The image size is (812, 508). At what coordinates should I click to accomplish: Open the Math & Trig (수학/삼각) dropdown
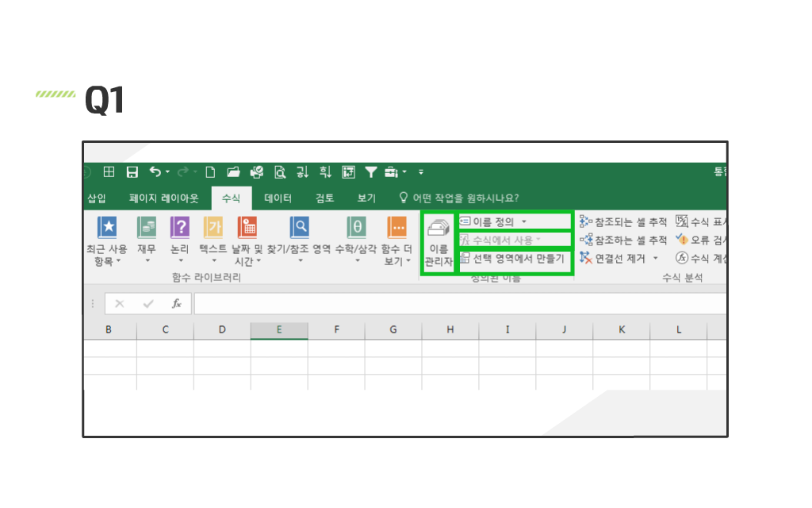(356, 260)
